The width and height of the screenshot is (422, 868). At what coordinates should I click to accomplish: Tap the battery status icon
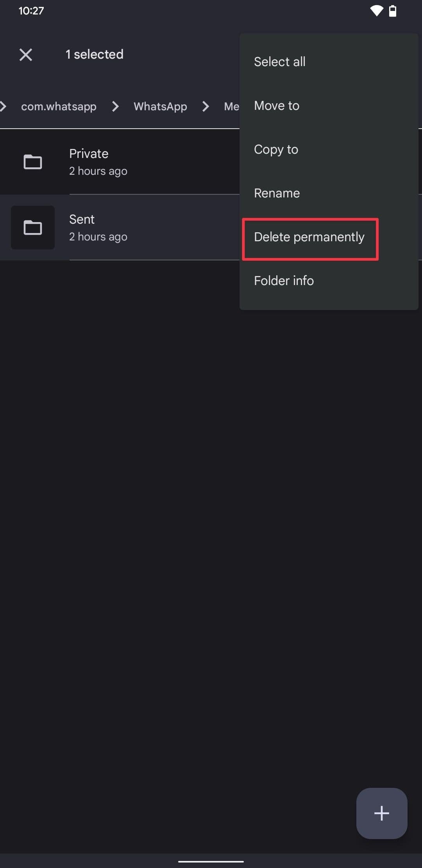pos(393,11)
